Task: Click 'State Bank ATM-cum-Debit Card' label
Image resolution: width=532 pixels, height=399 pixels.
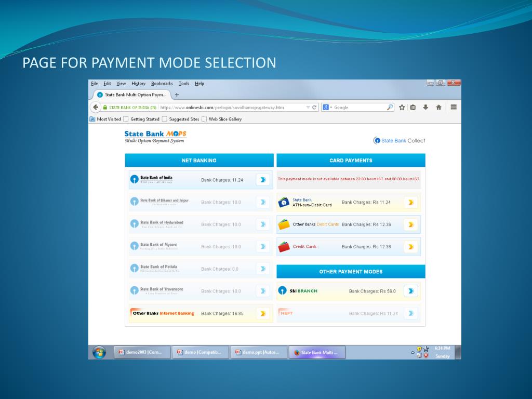Action: 312,203
